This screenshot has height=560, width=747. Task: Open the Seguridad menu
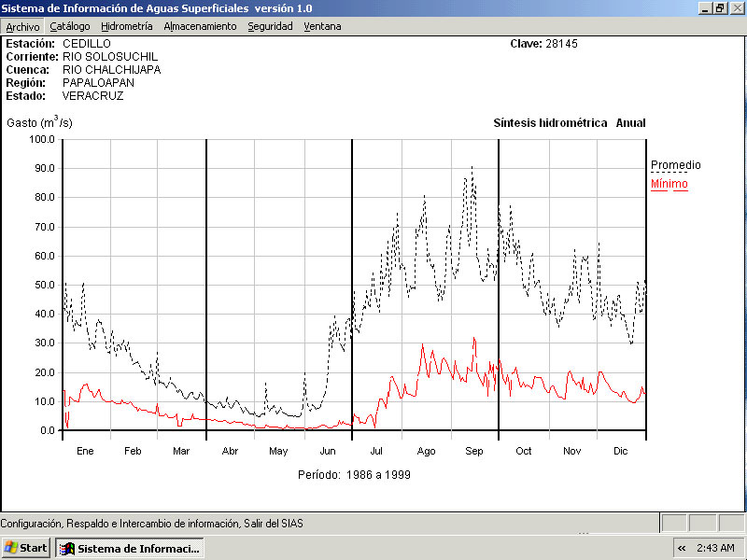click(x=270, y=26)
